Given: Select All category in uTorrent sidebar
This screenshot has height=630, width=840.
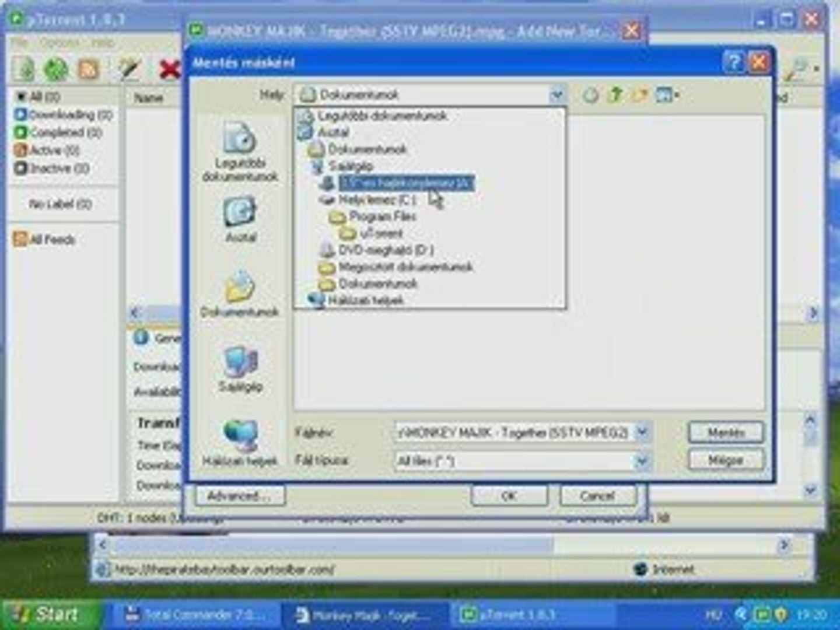Looking at the screenshot, I should [38, 97].
